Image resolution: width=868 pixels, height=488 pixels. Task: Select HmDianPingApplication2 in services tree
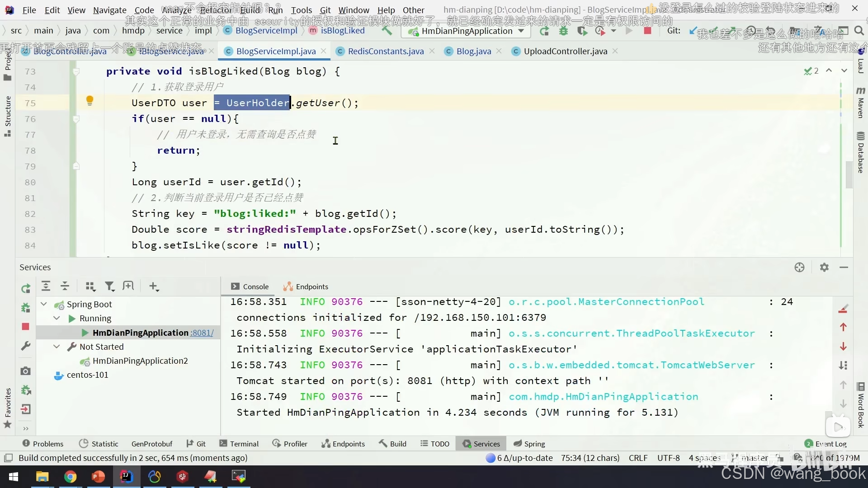[x=140, y=361]
